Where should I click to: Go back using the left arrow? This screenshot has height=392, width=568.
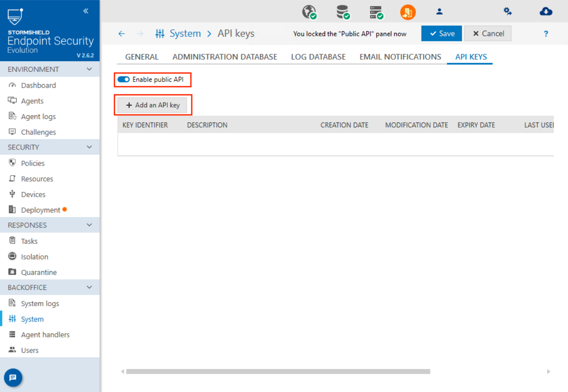tap(122, 34)
